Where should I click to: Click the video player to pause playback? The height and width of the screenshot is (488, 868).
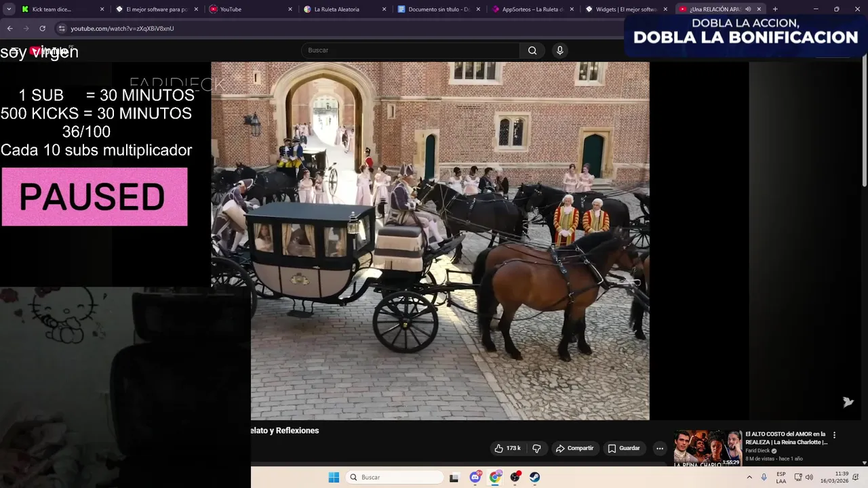[430, 241]
